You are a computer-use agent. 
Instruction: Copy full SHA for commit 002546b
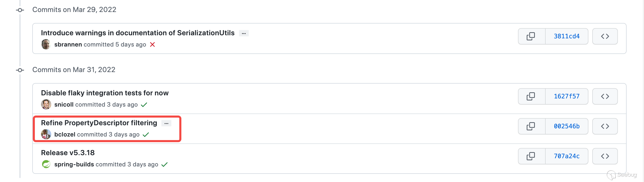point(532,126)
